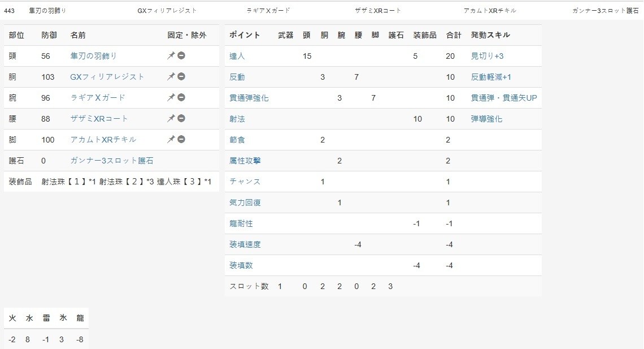Click the 達人 total value 20
The width and height of the screenshot is (644, 349).
[x=450, y=57]
